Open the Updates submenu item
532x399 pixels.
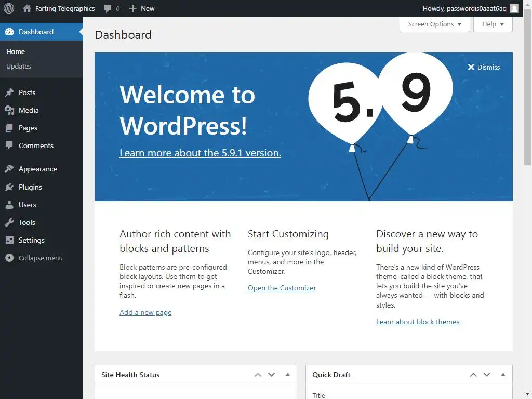point(19,66)
